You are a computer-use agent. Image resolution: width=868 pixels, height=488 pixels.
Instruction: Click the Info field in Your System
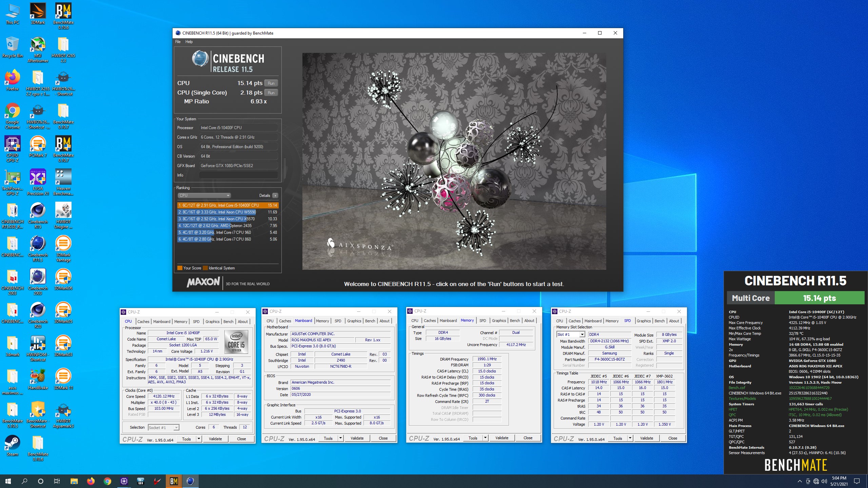(239, 175)
